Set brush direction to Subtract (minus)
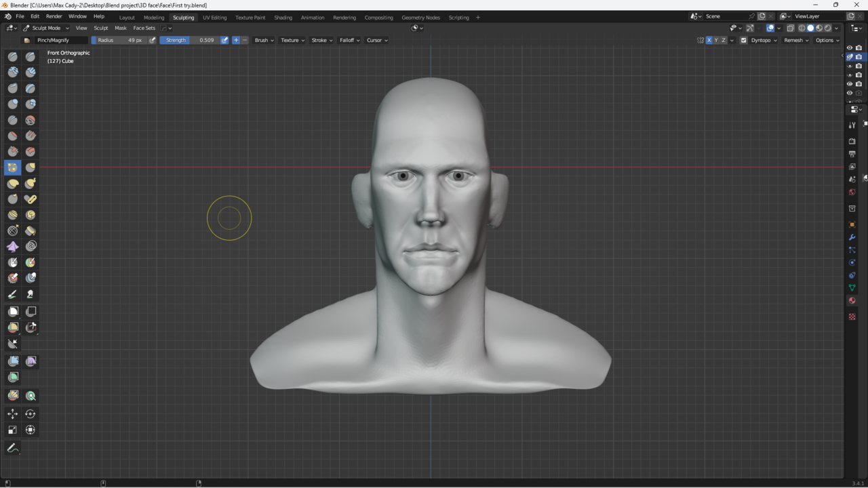The image size is (868, 488). (245, 40)
